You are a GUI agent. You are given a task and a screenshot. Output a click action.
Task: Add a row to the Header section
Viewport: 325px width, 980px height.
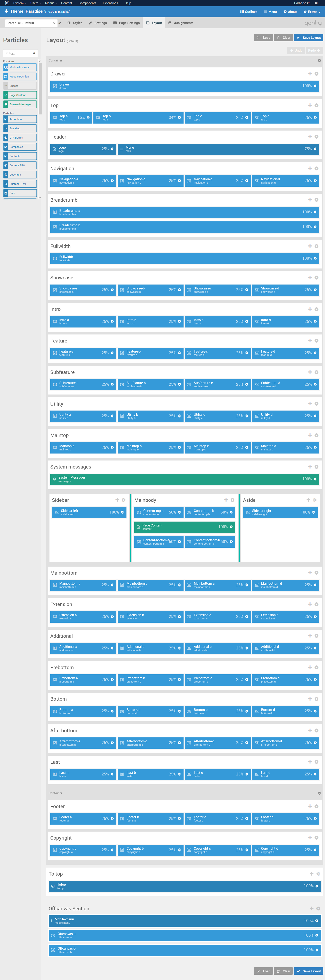(x=310, y=137)
